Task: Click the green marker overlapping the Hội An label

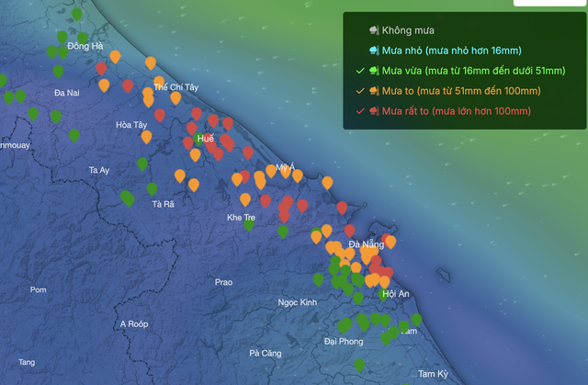Action: tap(382, 294)
